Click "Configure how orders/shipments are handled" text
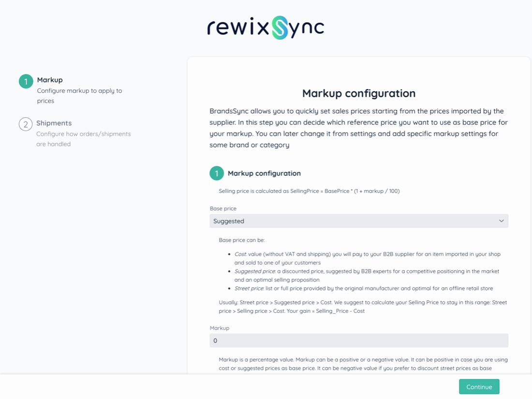The width and height of the screenshot is (532, 399). (x=83, y=139)
